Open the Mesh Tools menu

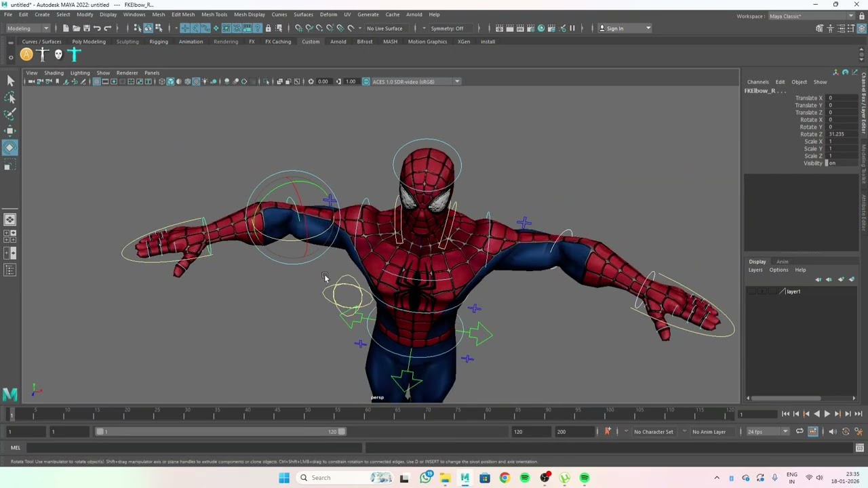click(x=214, y=14)
